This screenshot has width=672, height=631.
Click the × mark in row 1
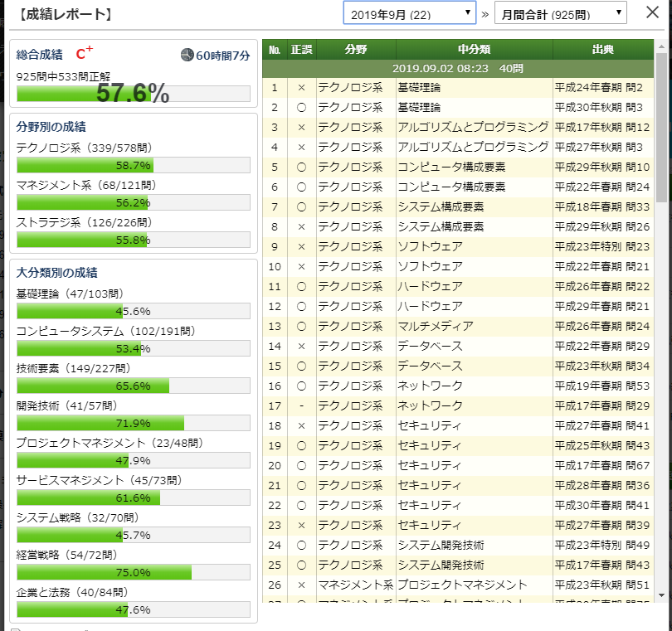click(x=302, y=88)
